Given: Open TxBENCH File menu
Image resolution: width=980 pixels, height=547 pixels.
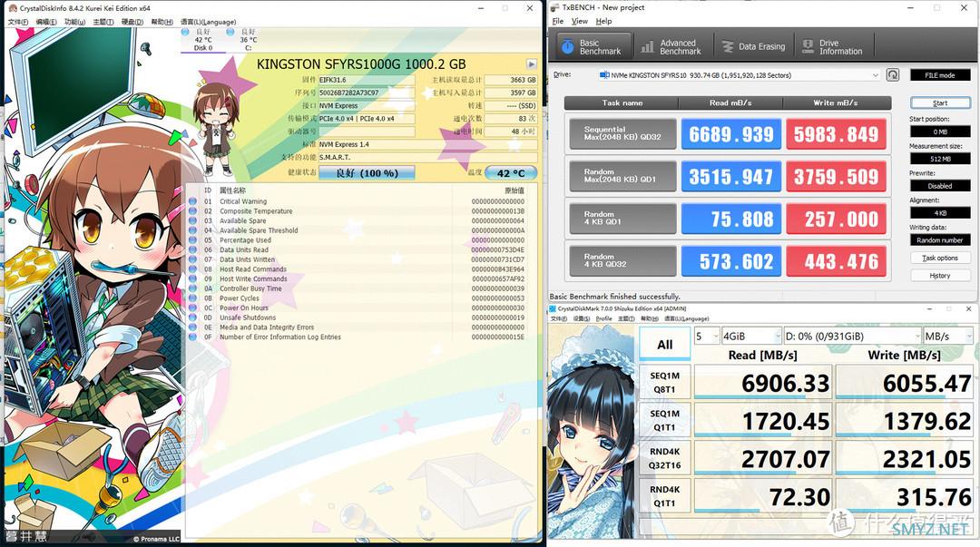Looking at the screenshot, I should tap(558, 21).
